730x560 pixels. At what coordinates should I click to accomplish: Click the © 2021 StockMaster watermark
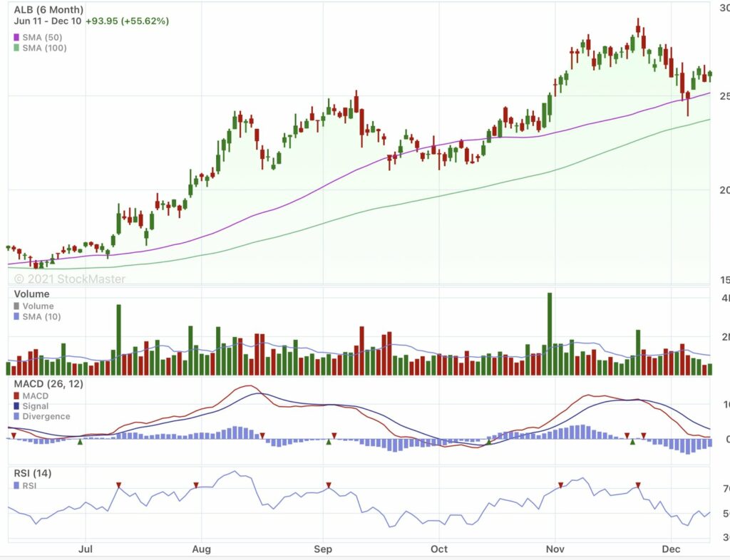point(68,279)
